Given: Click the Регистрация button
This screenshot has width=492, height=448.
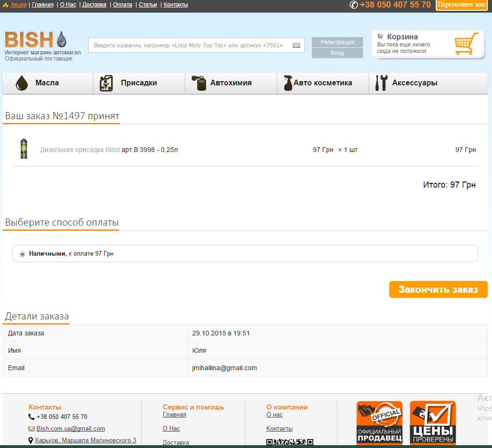Looking at the screenshot, I should [x=337, y=42].
